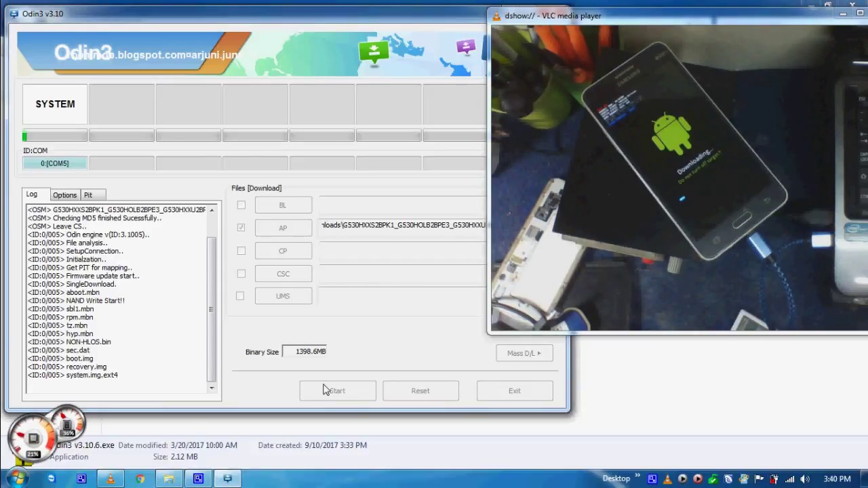Click the green flashing progress bar
Viewport: 868px width, 488px height.
(x=55, y=136)
